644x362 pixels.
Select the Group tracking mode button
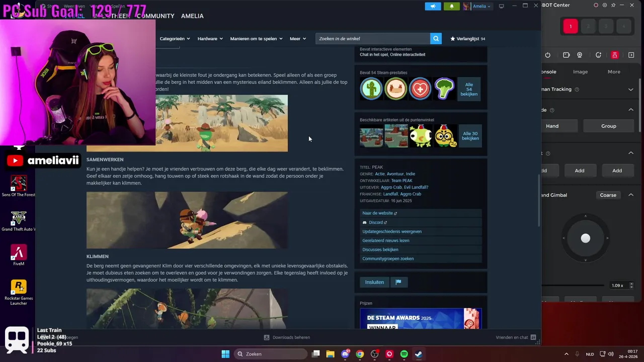pos(608,126)
